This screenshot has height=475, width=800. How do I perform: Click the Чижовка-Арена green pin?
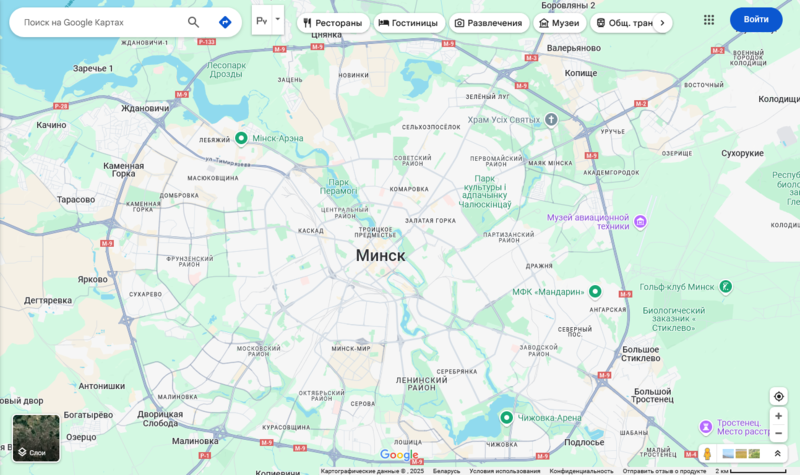click(507, 417)
